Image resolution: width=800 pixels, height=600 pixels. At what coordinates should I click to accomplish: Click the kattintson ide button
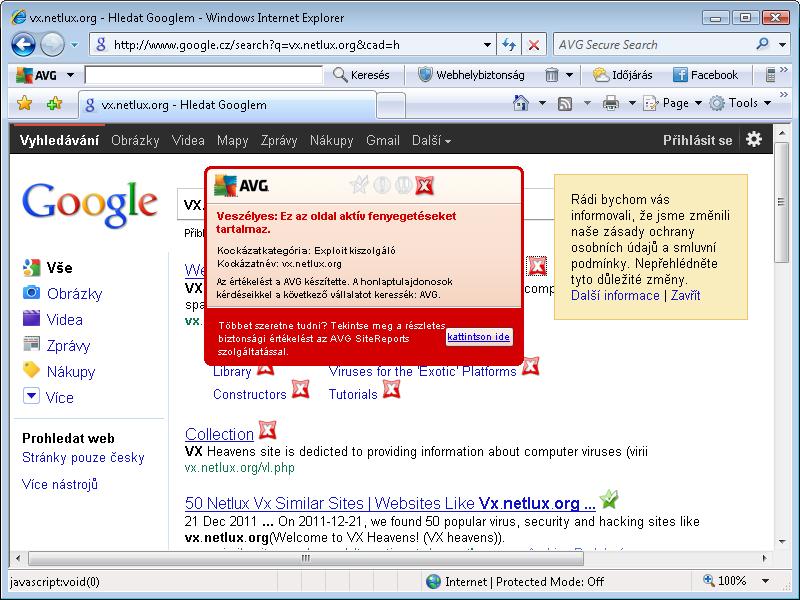pos(479,337)
